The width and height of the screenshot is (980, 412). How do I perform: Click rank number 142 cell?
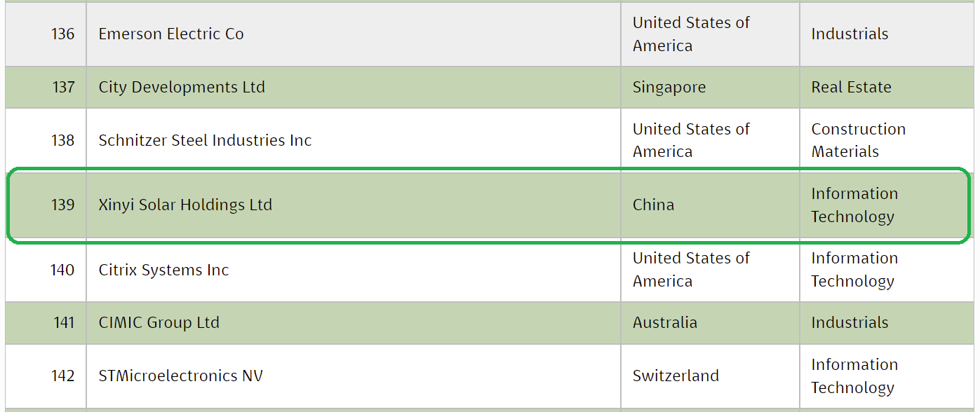(62, 376)
